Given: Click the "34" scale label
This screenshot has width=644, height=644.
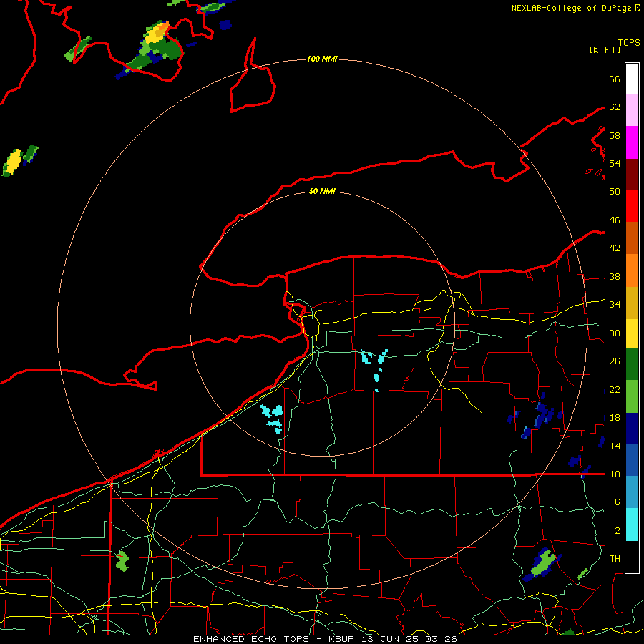Looking at the screenshot, I should 615,304.
